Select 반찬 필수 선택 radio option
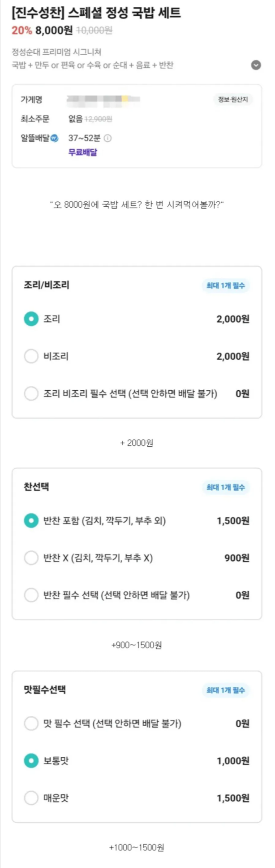275x868 pixels. click(31, 595)
